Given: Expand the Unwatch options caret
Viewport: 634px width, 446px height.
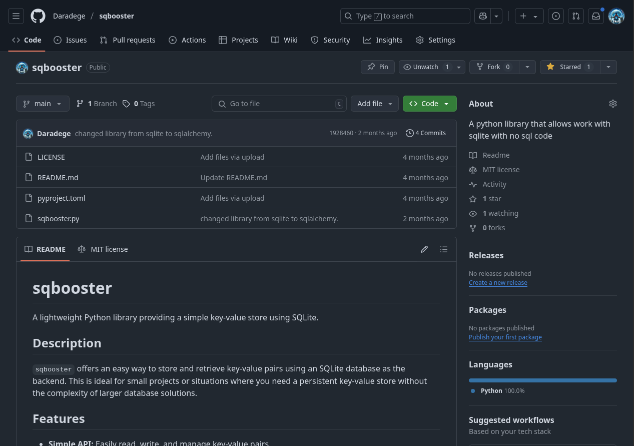Looking at the screenshot, I should [459, 67].
